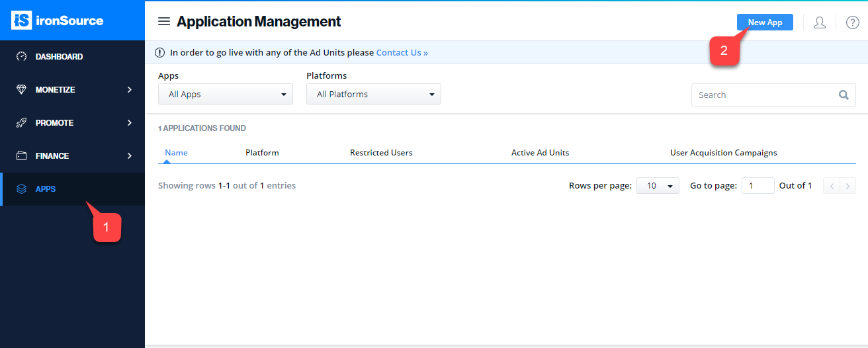Select Dashboard in the sidebar

(72, 57)
